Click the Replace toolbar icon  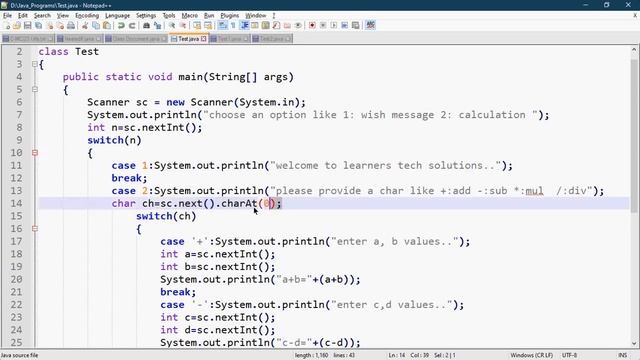coord(157,25)
